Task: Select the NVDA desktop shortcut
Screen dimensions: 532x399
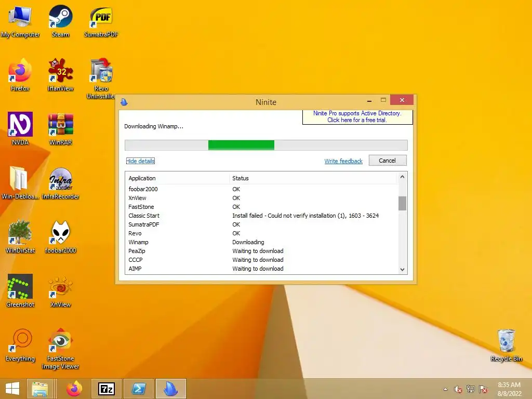Action: coord(20,129)
